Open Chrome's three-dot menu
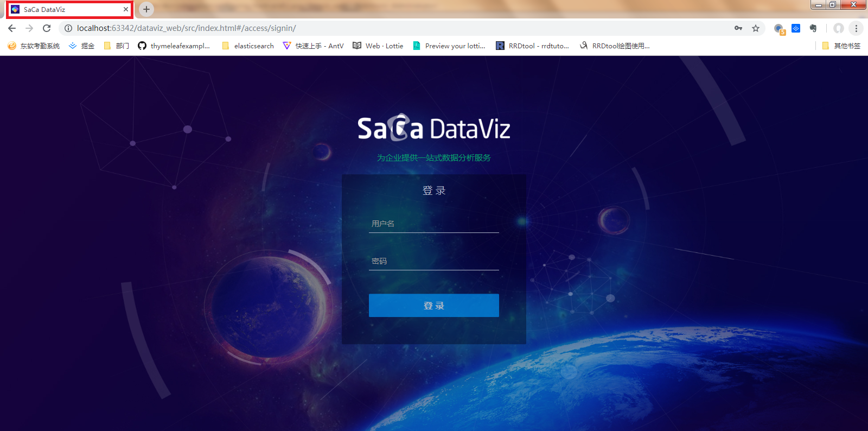Viewport: 868px width, 431px height. [856, 28]
